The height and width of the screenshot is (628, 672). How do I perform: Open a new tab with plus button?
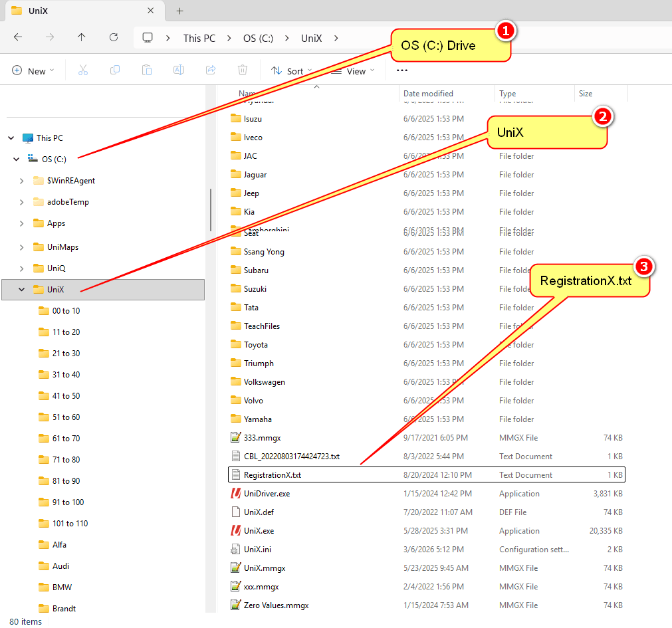pos(180,11)
